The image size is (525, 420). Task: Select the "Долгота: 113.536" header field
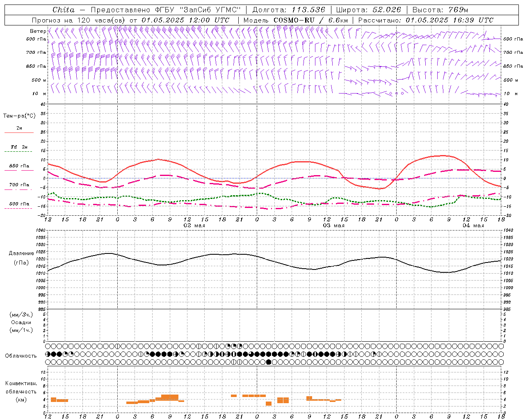(289, 10)
